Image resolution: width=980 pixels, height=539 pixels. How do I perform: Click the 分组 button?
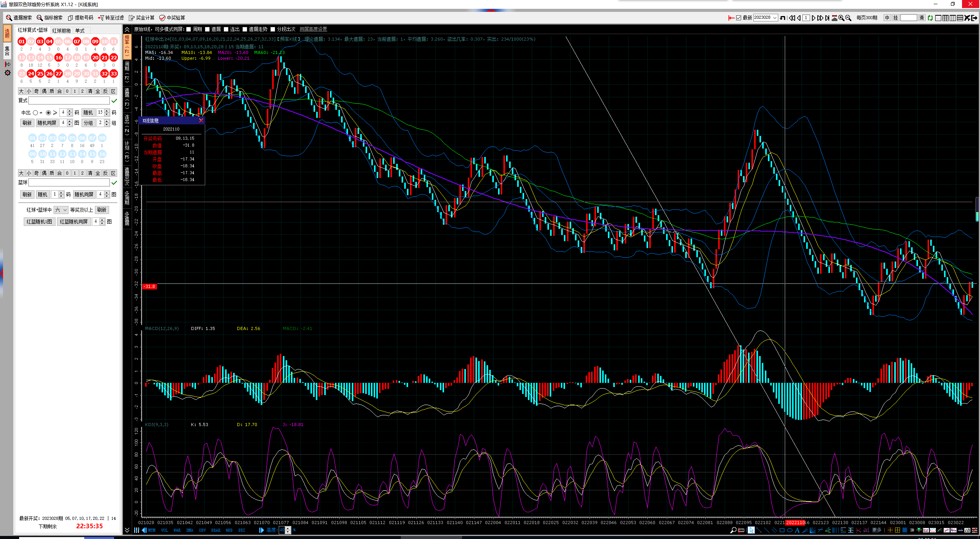(x=88, y=123)
